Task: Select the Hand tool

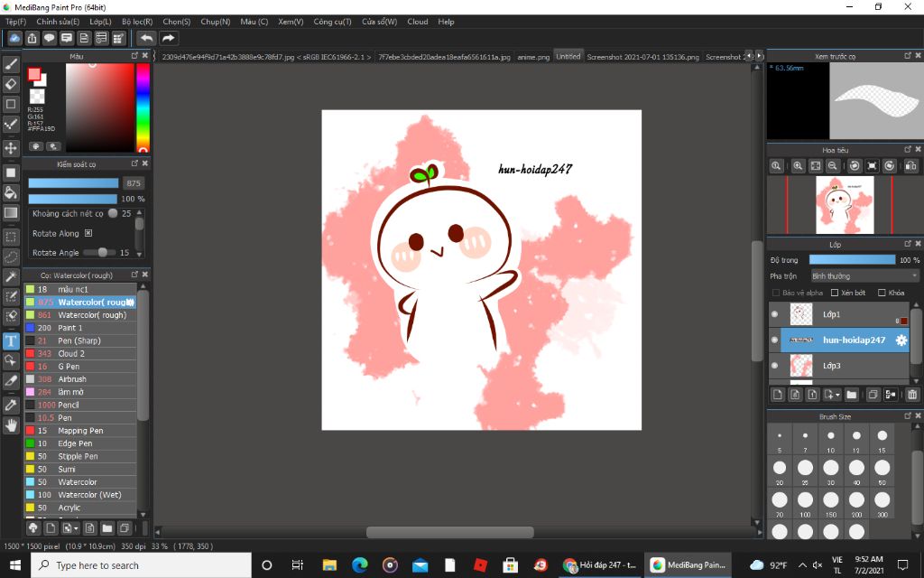Action: tap(11, 425)
